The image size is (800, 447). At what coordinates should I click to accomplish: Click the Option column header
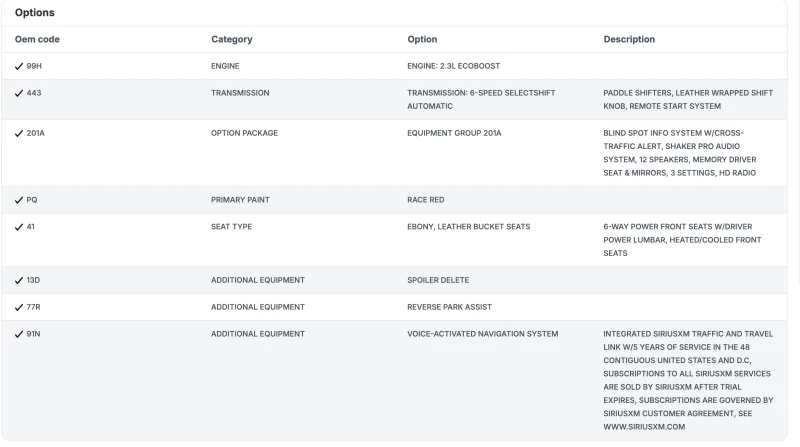point(422,39)
